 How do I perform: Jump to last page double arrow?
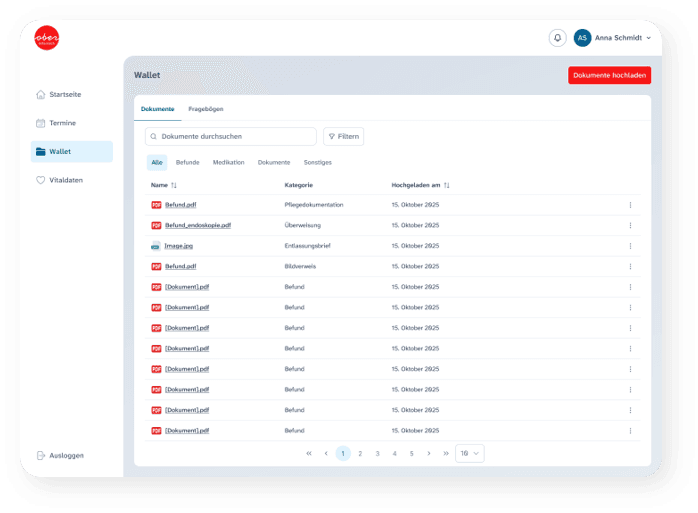(x=446, y=453)
